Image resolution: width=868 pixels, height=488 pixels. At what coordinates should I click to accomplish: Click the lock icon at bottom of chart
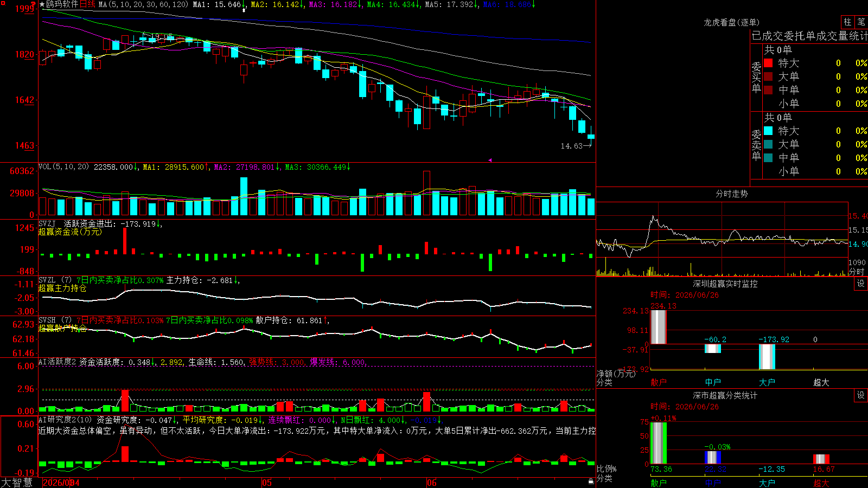coord(591,481)
